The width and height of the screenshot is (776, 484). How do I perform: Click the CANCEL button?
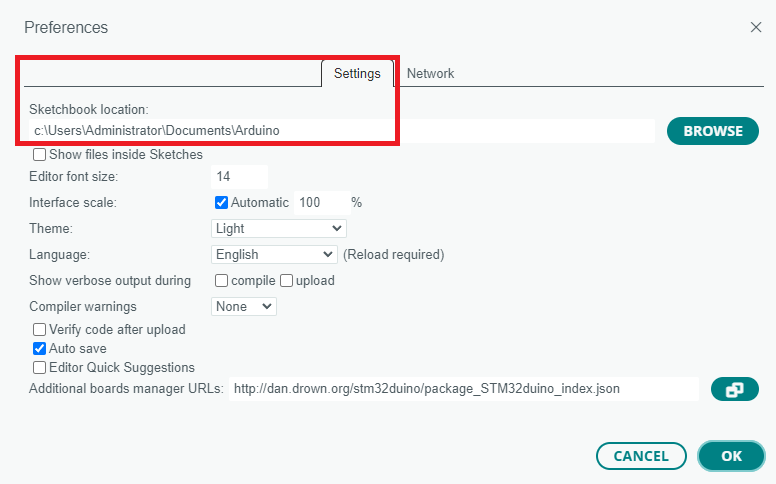[641, 456]
